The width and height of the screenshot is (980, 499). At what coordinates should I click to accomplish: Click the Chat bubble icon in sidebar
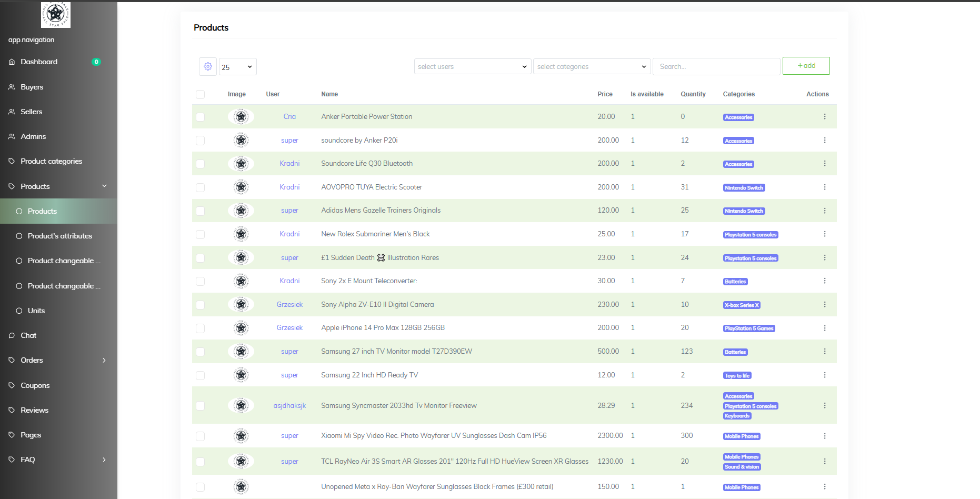click(12, 336)
